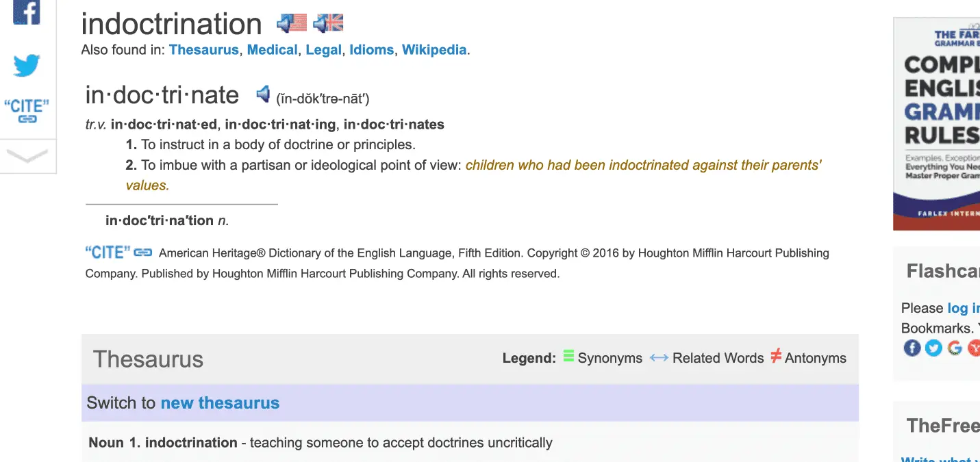Click the log in link under Flashcards
Image resolution: width=980 pixels, height=462 pixels.
pos(963,308)
